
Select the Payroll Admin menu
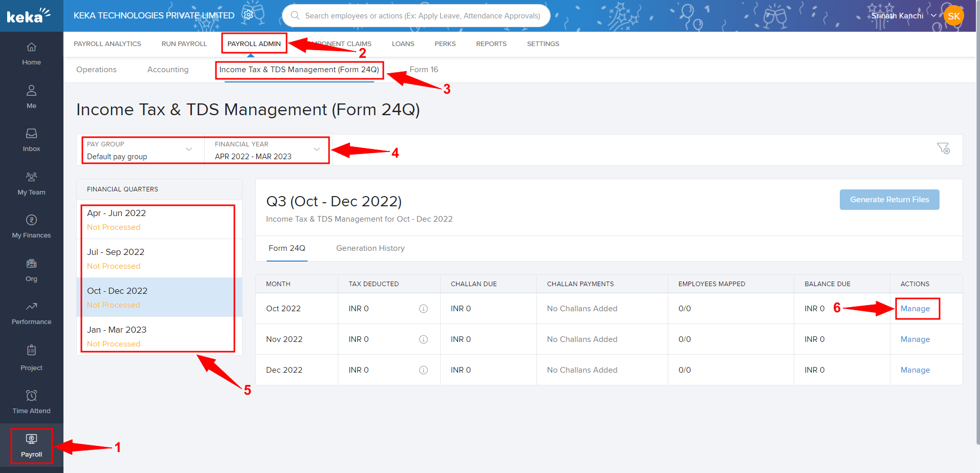tap(254, 44)
